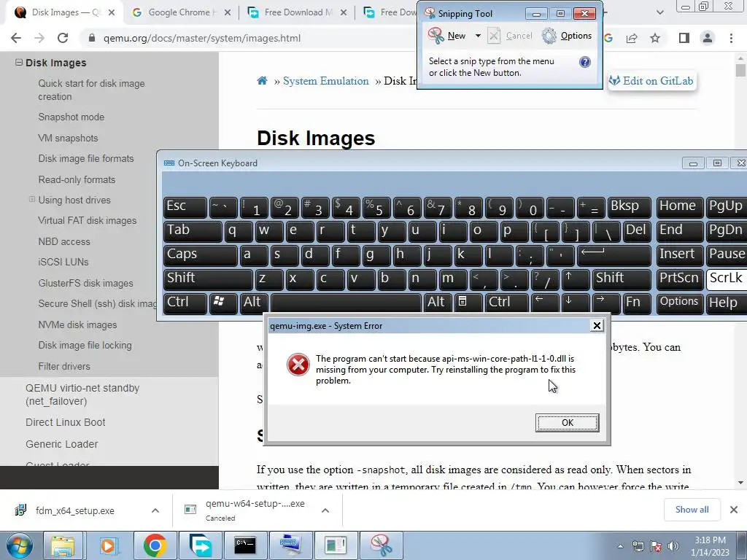Viewport: 747px width, 560px height.
Task: Toggle Caps key on On-Screen Keyboard
Action: click(200, 255)
